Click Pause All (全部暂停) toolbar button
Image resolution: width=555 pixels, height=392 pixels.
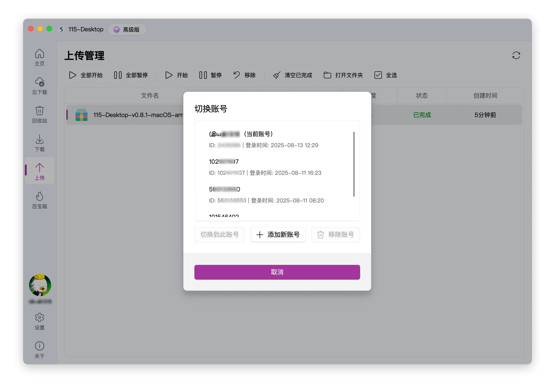(131, 75)
